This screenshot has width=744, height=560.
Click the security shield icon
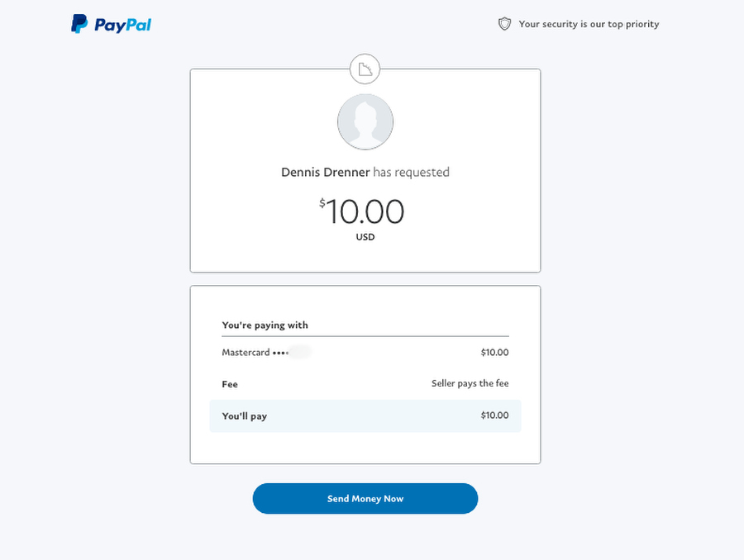504,24
